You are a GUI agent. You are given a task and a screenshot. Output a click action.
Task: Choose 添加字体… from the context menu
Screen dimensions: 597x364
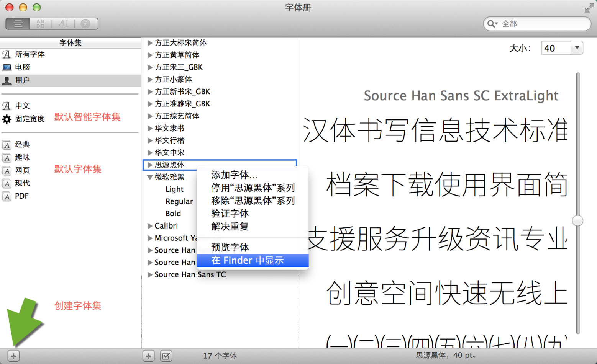click(253, 175)
